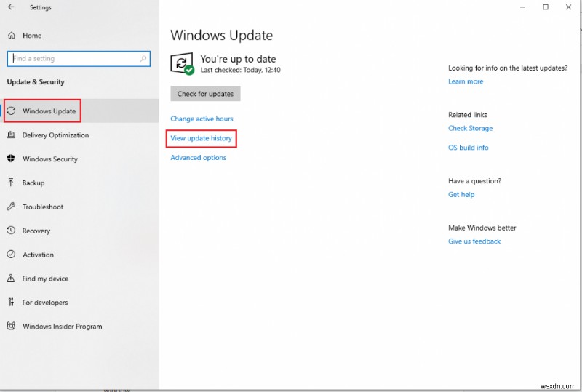This screenshot has height=392, width=582.
Task: Open Change active hours link
Action: [202, 119]
